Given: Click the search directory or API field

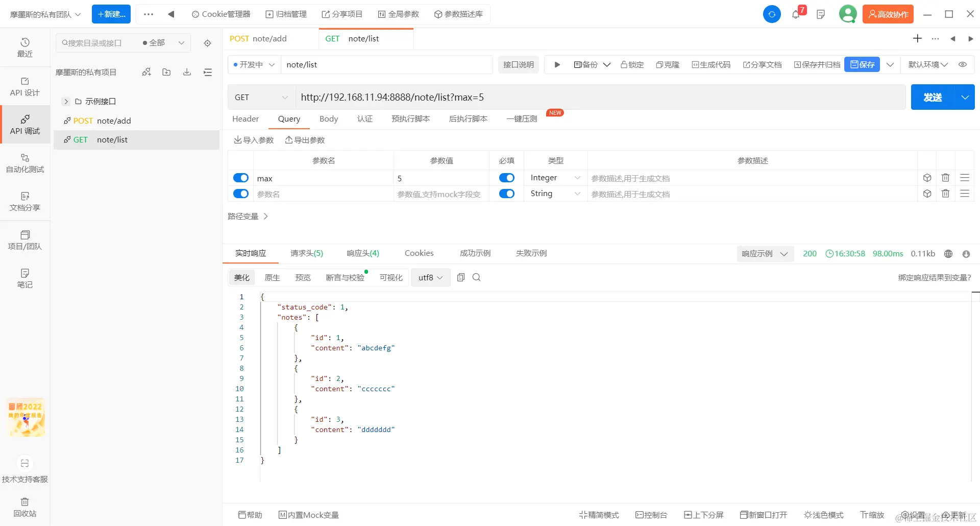Looking at the screenshot, I should point(97,43).
